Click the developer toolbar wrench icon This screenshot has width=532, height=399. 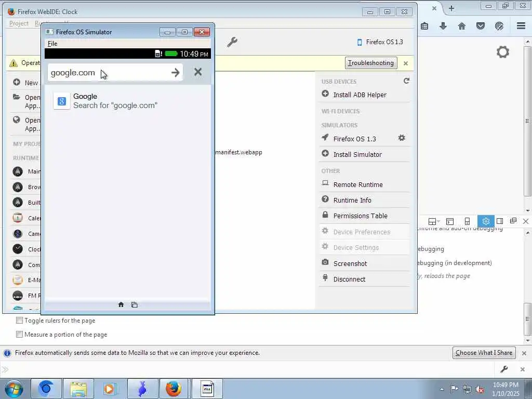pos(504,369)
